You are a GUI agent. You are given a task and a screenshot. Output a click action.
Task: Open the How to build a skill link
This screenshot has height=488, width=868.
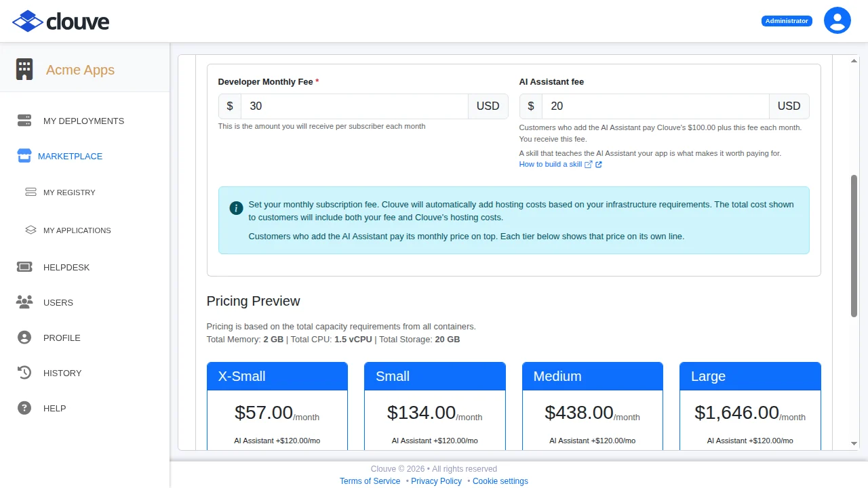coord(550,164)
